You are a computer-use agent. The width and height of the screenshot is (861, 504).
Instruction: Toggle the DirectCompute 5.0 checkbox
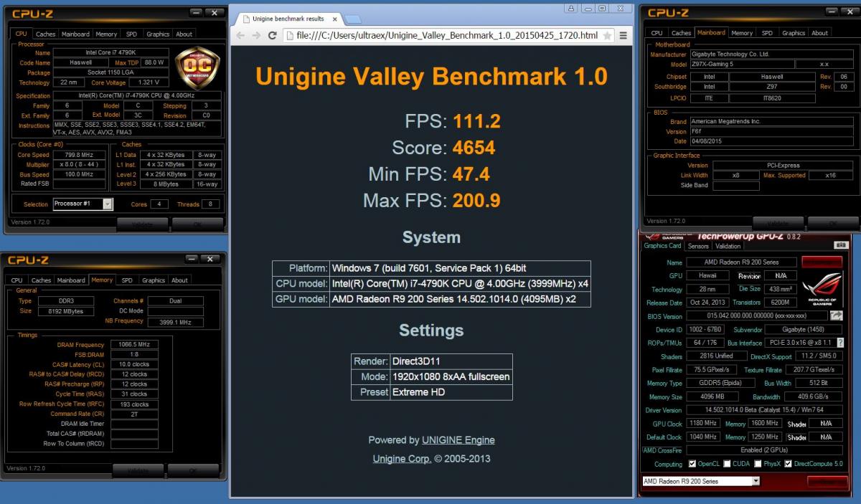(789, 464)
